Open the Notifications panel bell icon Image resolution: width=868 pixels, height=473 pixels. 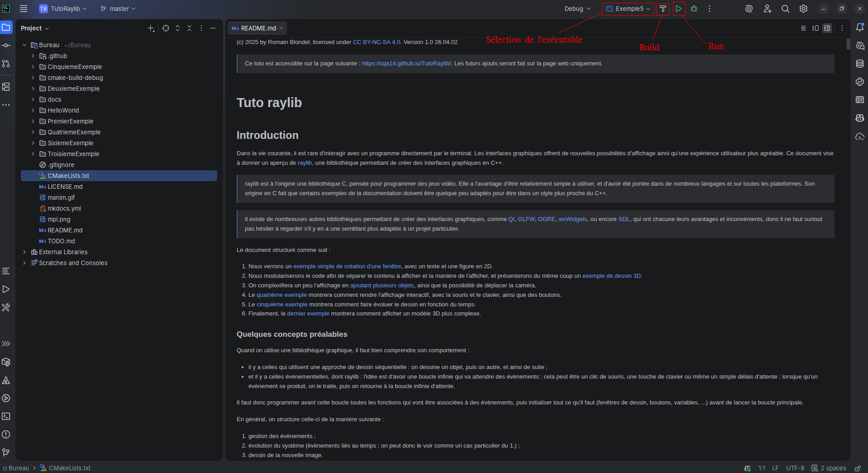(859, 28)
